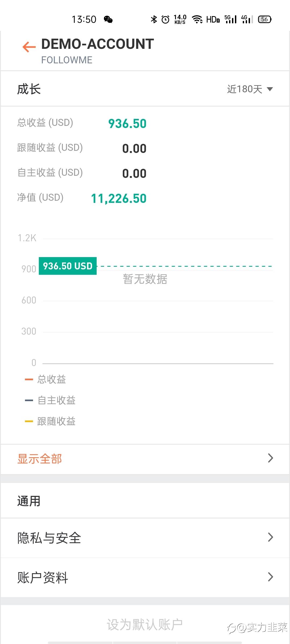Tap the Bluetooth status icon
The height and width of the screenshot is (644, 290).
(x=154, y=19)
